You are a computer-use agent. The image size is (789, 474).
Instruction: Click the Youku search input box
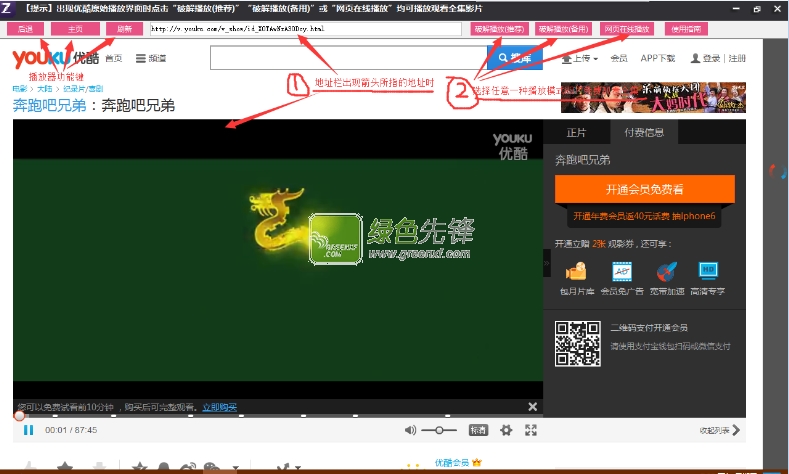348,58
